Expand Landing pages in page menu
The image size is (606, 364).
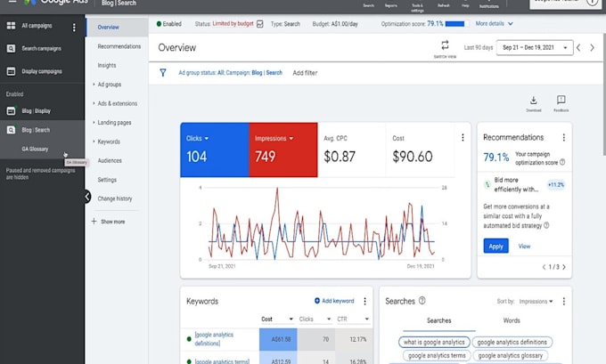coord(94,122)
